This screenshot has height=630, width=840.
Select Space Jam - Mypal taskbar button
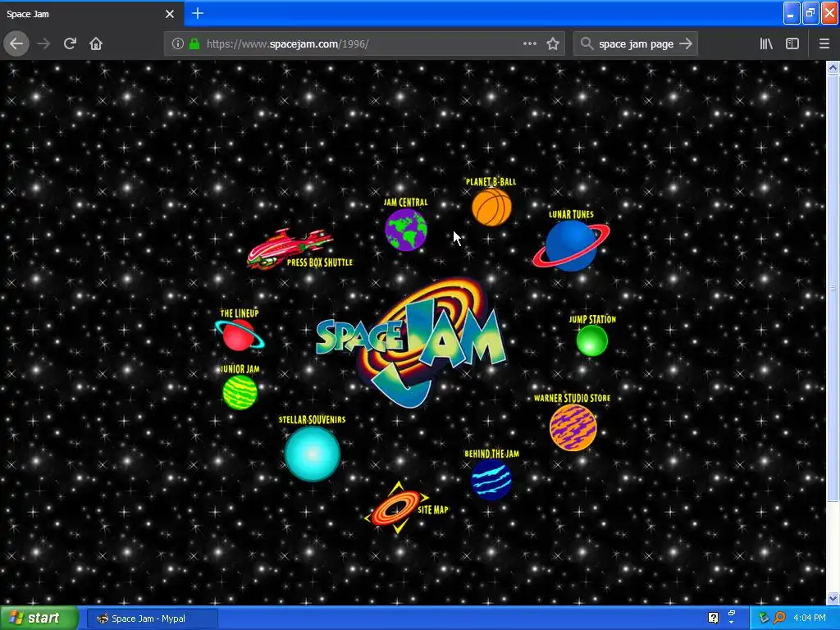coord(153,619)
